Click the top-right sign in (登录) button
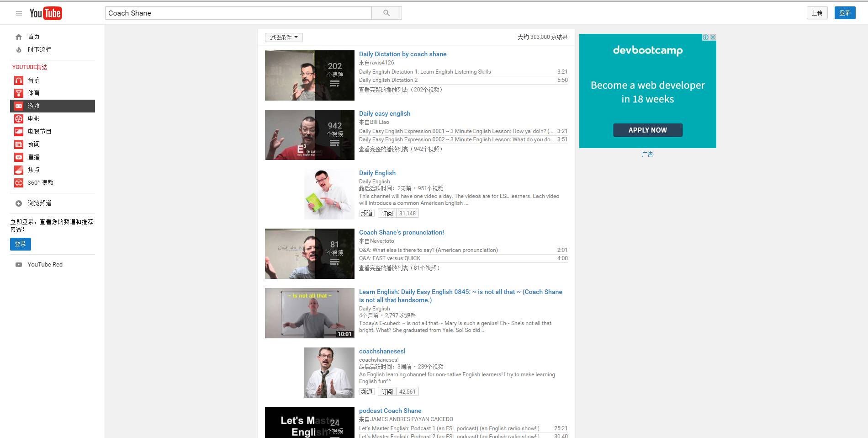 (845, 13)
